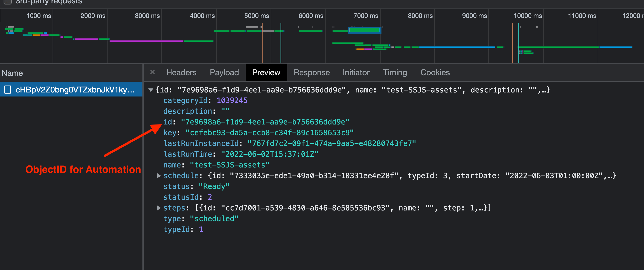The width and height of the screenshot is (644, 270).
Task: Expand the schedule object in the JSON preview
Action: [x=159, y=176]
